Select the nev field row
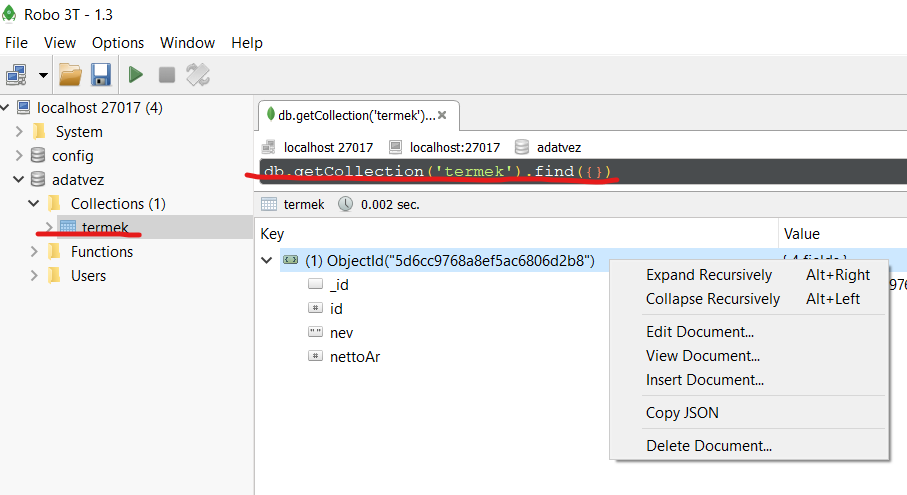907x495 pixels. coord(341,333)
